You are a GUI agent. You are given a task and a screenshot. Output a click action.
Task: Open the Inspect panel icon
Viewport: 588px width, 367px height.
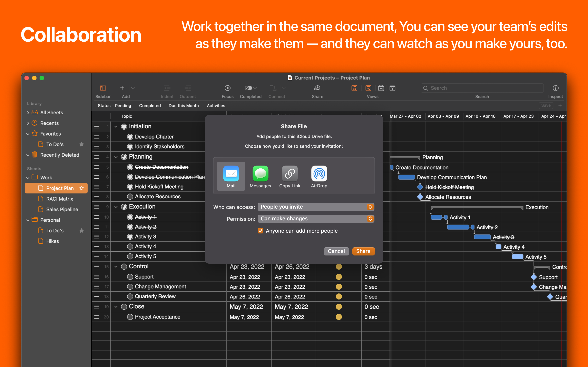556,88
